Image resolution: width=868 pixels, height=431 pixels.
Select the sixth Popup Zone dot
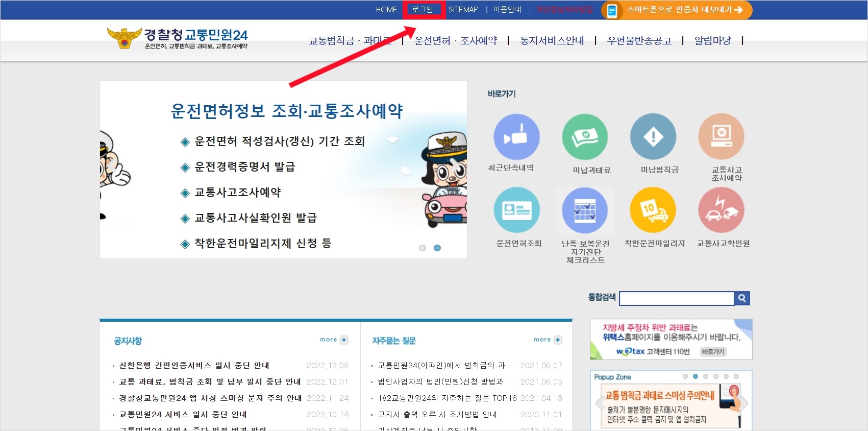pyautogui.click(x=736, y=376)
